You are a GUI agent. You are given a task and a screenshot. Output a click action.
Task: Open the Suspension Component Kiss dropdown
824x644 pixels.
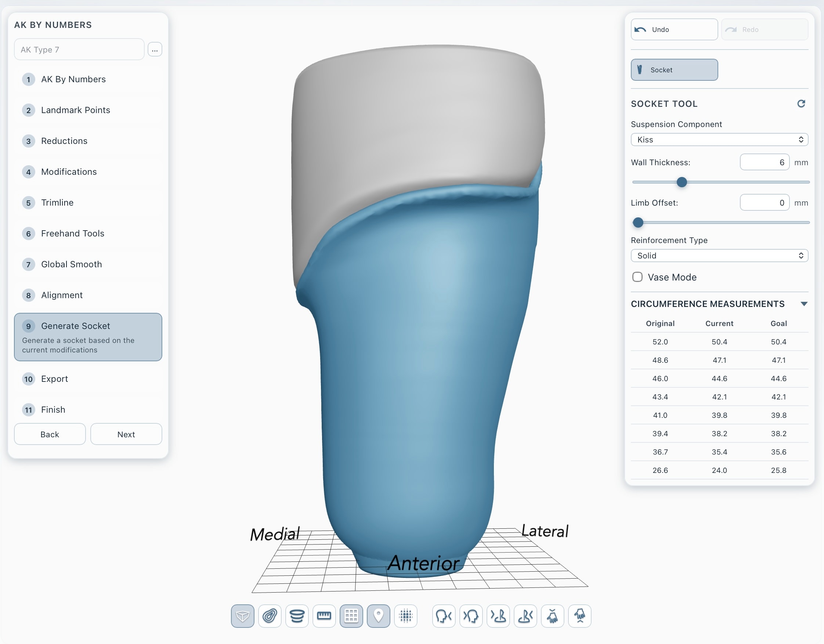tap(719, 140)
